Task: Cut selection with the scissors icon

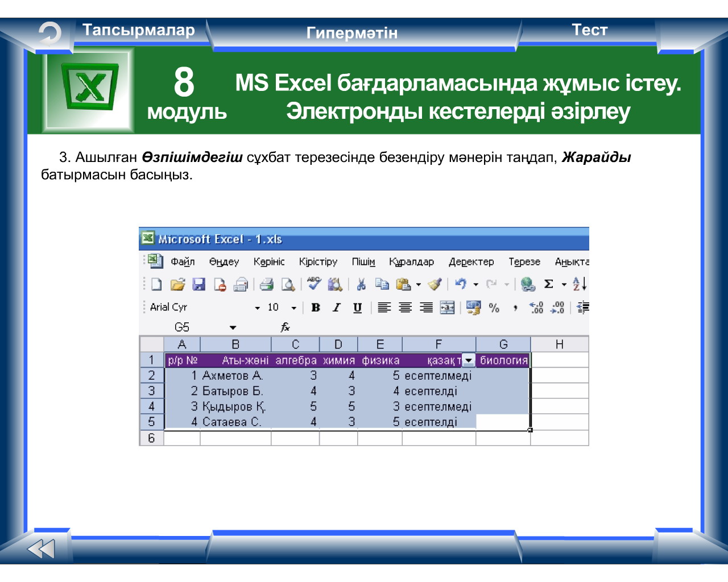Action: [361, 284]
